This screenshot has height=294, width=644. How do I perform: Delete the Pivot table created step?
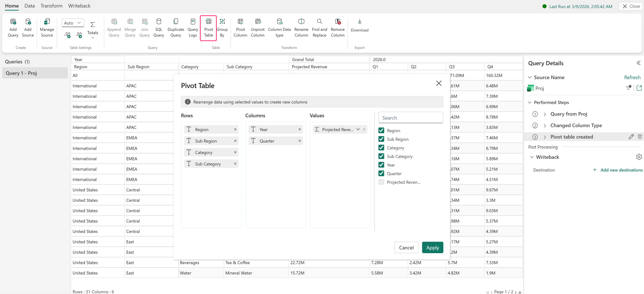point(640,137)
